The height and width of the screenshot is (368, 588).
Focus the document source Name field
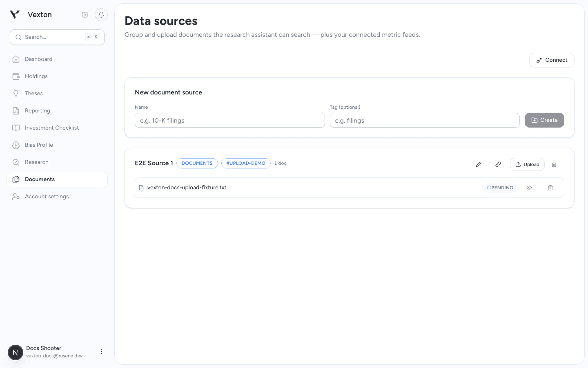(x=230, y=120)
